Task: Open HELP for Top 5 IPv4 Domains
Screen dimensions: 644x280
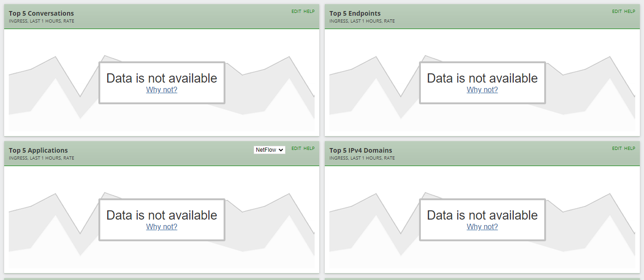Action: pos(630,148)
